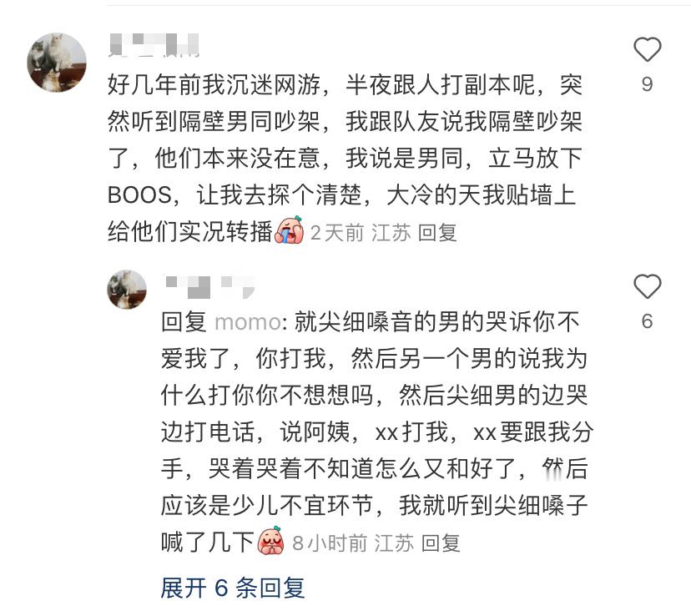Open the large cat avatar of the top commenter
Viewport: 691px width, 616px height.
[57, 63]
